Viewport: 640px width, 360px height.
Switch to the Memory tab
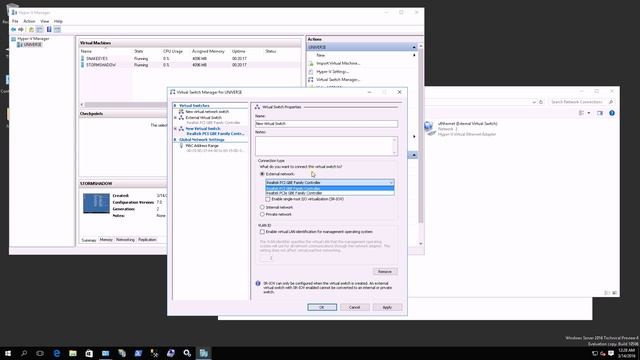coord(106,240)
